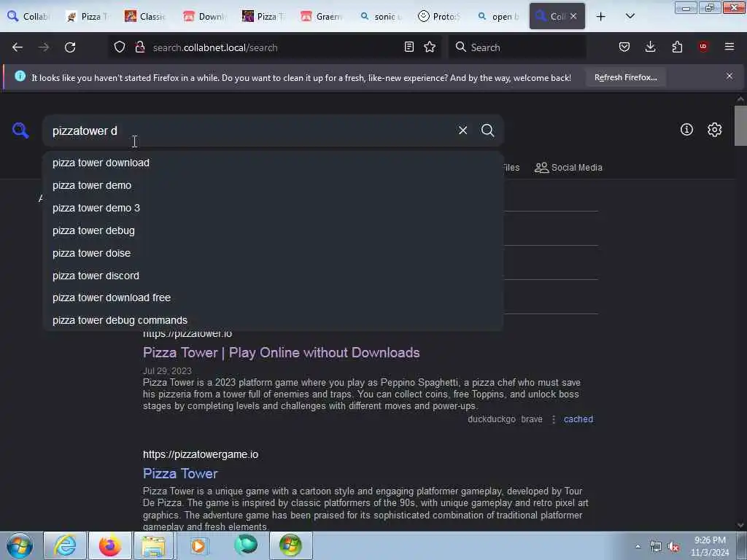Switch to the Graem tab
This screenshot has width=747, height=560.
point(322,17)
